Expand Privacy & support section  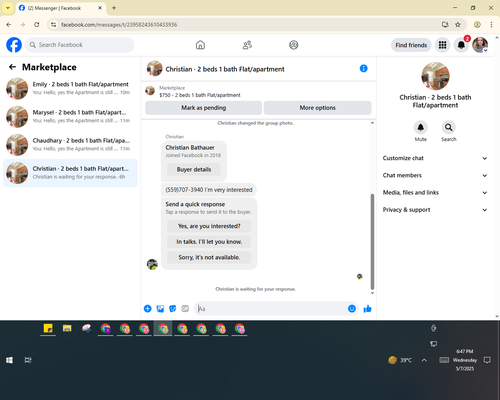(x=435, y=210)
